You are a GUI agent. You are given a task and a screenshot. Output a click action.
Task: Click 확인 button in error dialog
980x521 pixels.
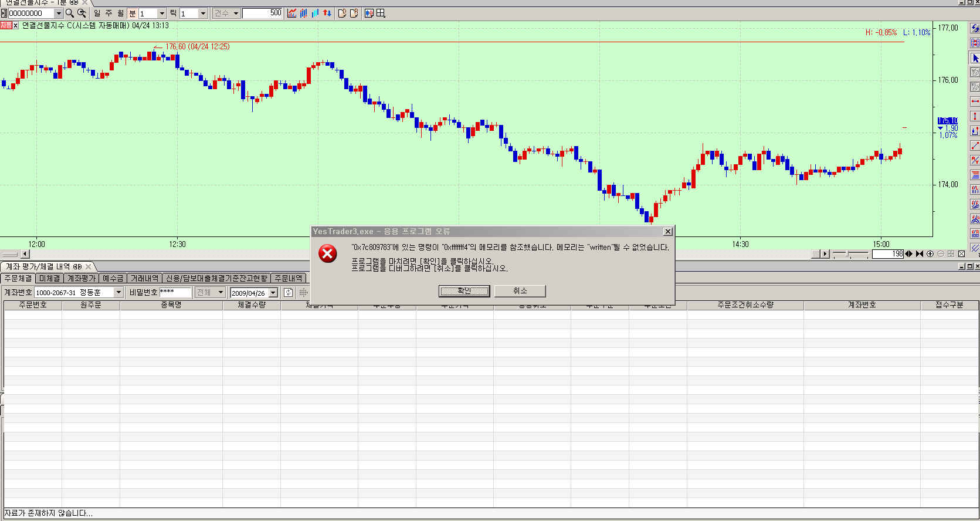464,291
